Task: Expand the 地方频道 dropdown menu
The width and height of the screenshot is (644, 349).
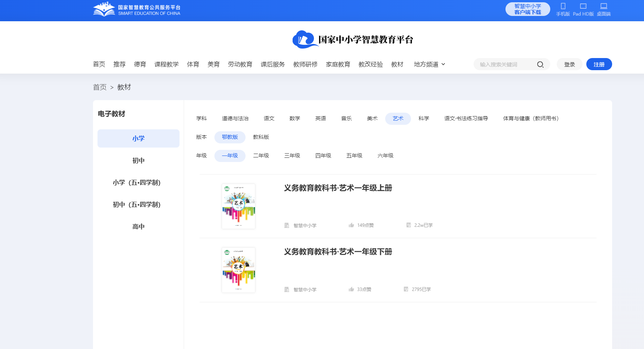Action: [429, 64]
